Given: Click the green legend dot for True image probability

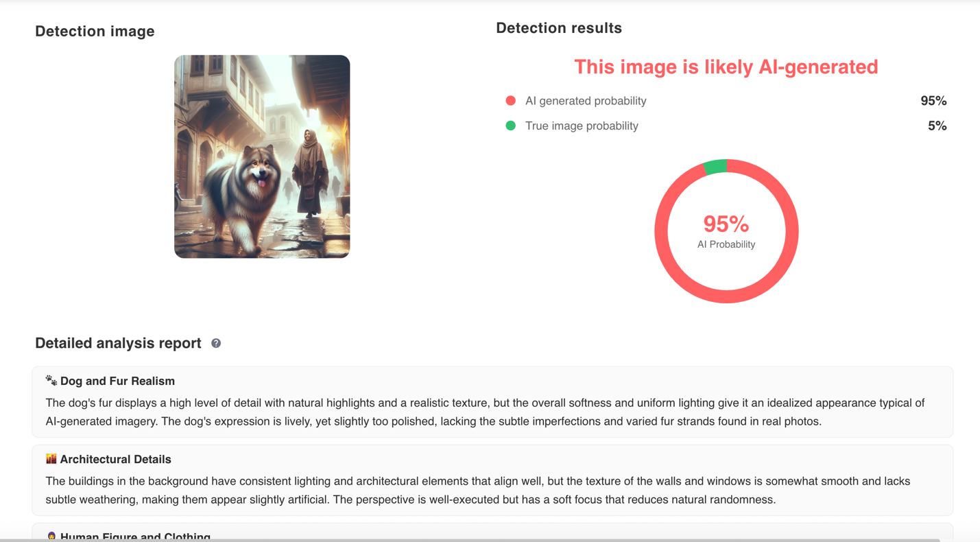Looking at the screenshot, I should [x=510, y=126].
